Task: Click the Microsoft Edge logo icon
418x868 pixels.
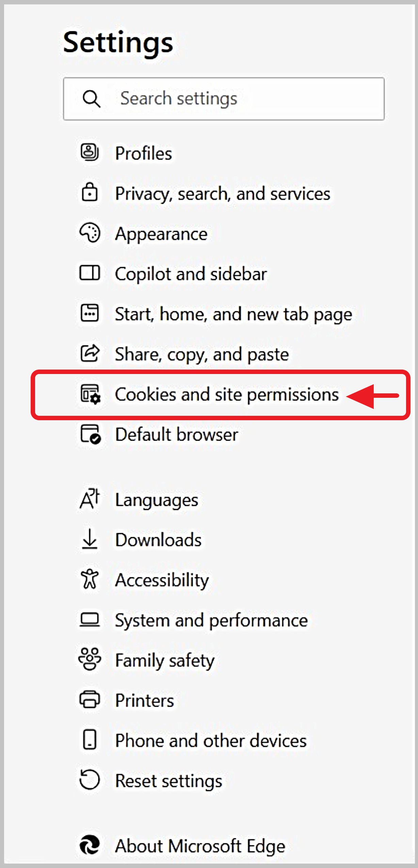Action: pos(90,846)
